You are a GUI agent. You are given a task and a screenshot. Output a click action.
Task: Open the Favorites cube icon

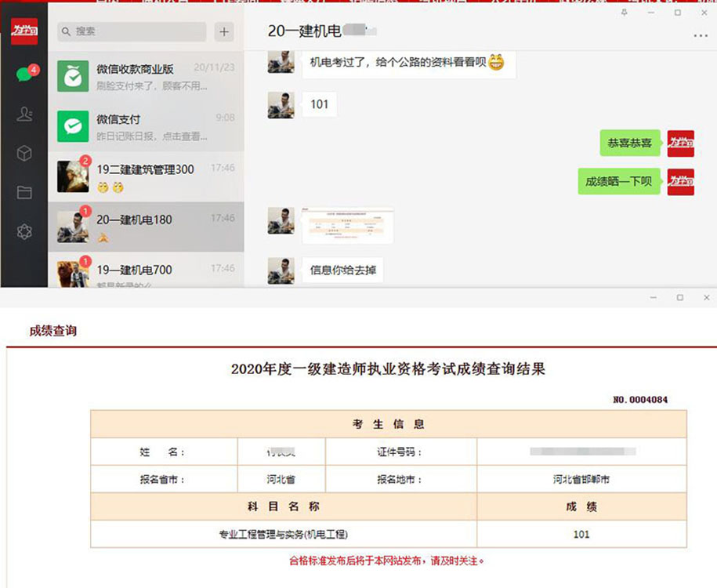tap(24, 154)
